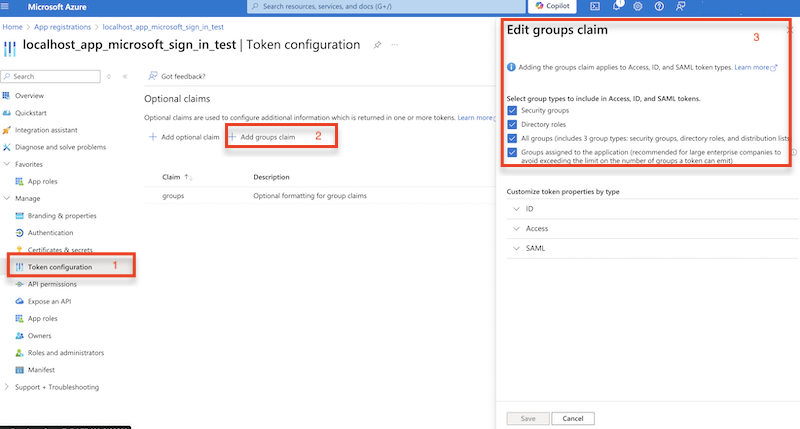Click the API permissions icon
This screenshot has height=429, width=800.
coord(19,284)
